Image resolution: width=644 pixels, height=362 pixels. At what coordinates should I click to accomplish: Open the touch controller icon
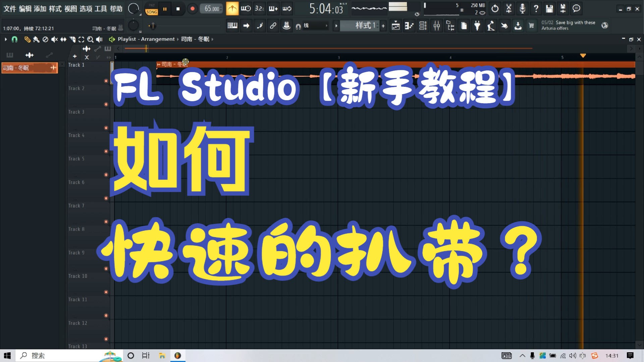click(504, 25)
